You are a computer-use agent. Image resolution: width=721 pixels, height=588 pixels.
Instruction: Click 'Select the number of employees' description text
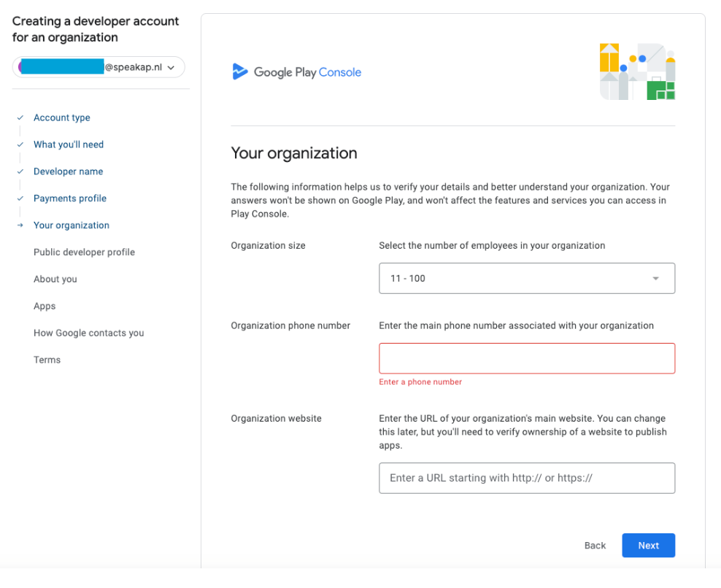(x=492, y=246)
